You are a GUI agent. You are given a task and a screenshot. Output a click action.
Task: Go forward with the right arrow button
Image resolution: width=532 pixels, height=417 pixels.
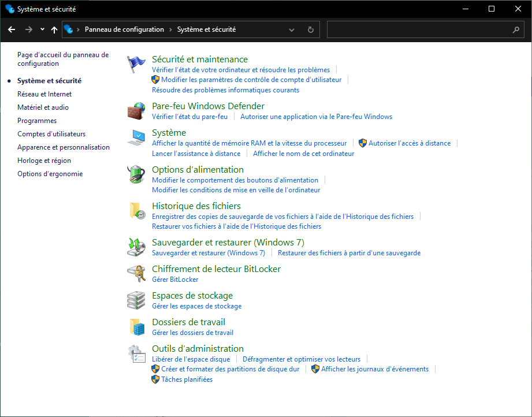(29, 29)
